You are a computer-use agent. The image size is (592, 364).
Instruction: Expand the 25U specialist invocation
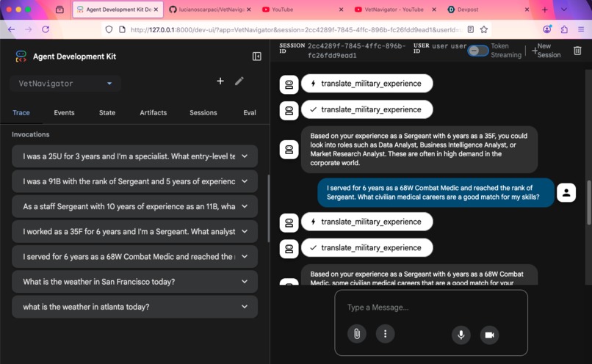pyautogui.click(x=135, y=156)
